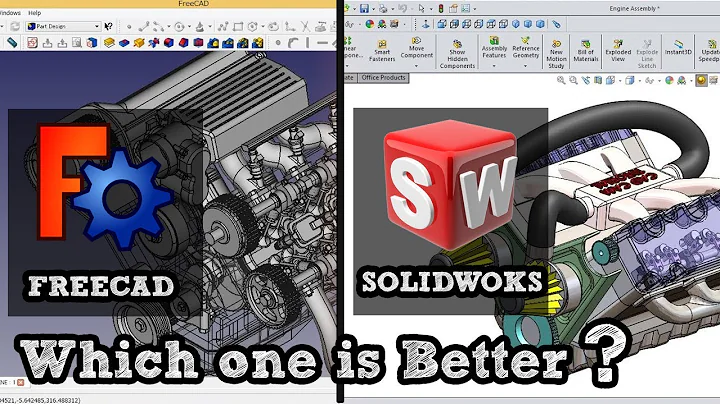Open the Part Design workbench dropdown in FreeCAD
This screenshot has width=720, height=404.
(63, 26)
